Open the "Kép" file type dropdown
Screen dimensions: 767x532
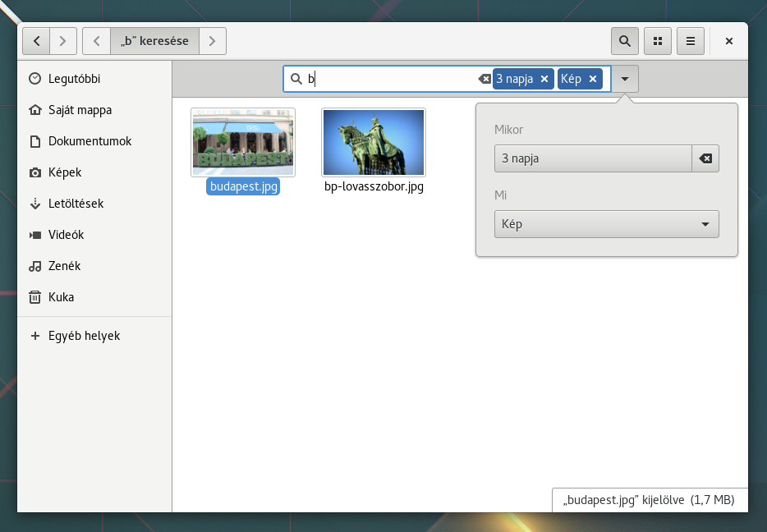[606, 224]
